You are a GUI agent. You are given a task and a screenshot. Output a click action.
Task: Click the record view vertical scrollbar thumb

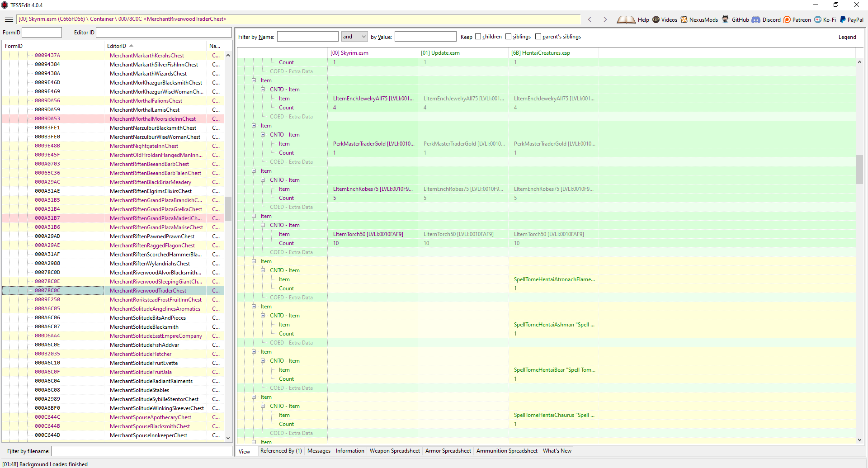point(859,170)
